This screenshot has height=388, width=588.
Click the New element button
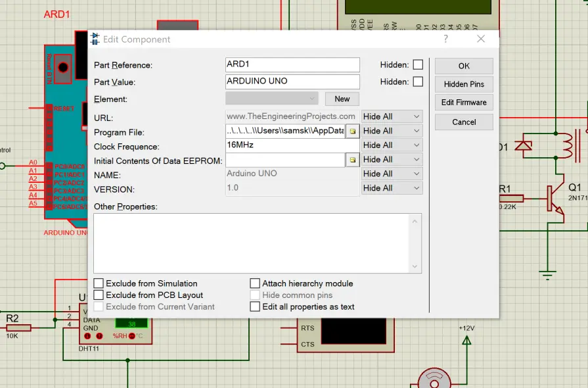342,99
